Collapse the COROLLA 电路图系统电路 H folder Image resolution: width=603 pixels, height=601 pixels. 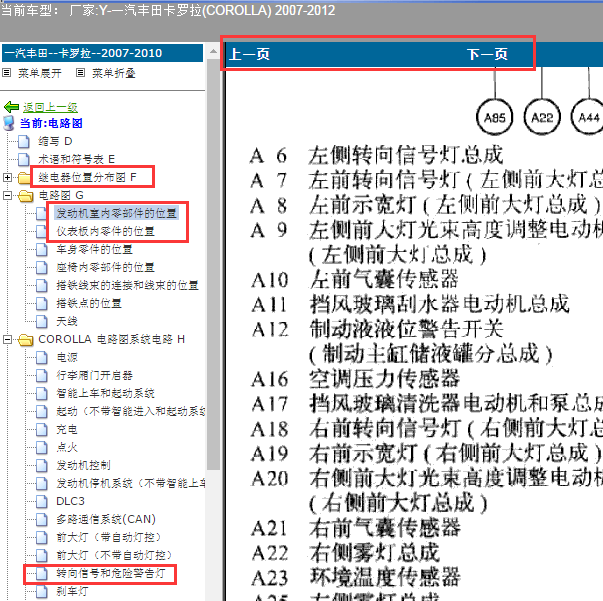(7, 340)
